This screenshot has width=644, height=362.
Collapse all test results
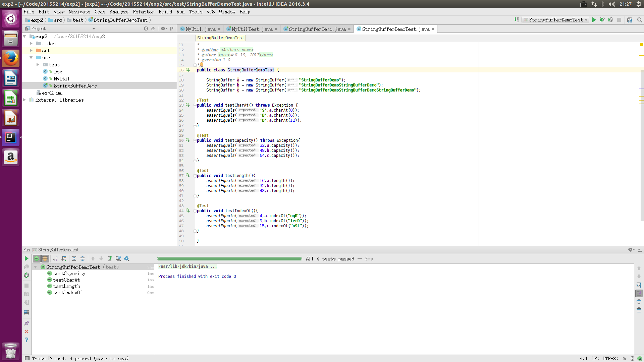pos(83,258)
